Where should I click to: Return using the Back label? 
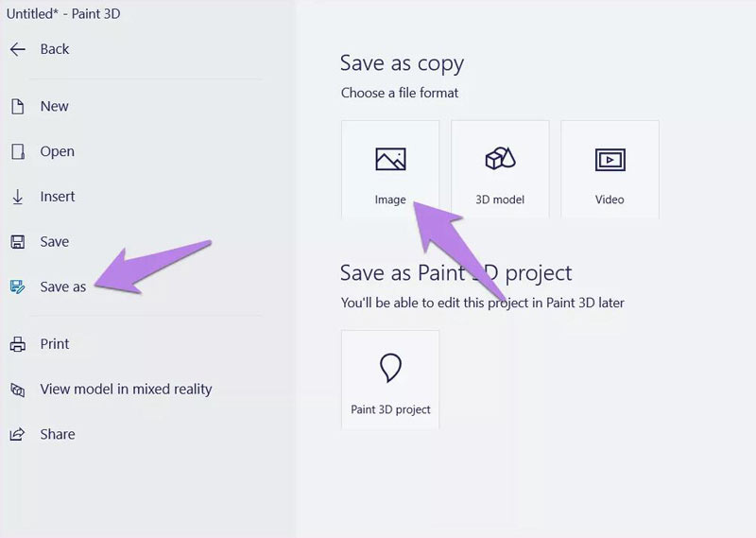pos(55,49)
